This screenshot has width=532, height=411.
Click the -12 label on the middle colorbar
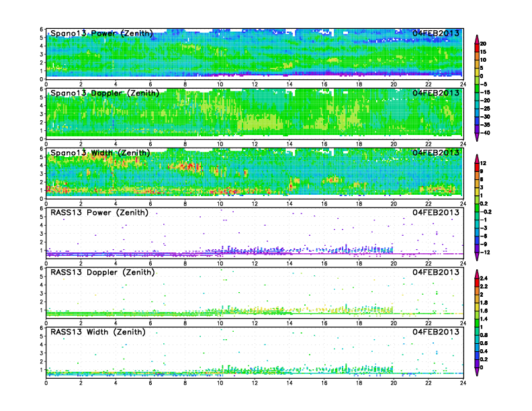point(484,253)
